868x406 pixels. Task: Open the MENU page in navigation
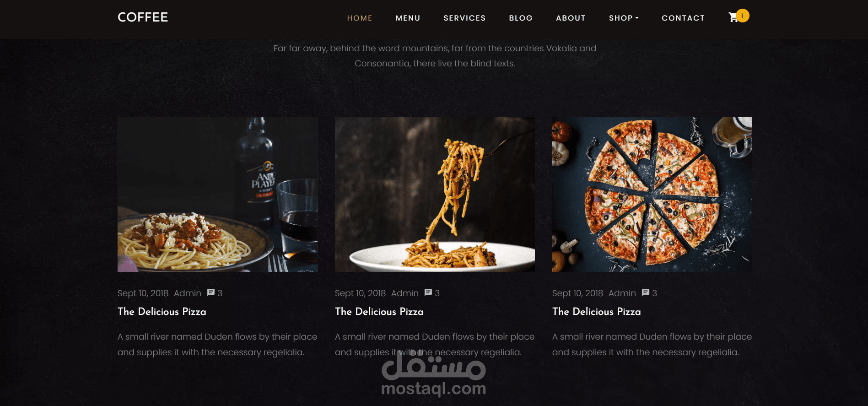408,18
